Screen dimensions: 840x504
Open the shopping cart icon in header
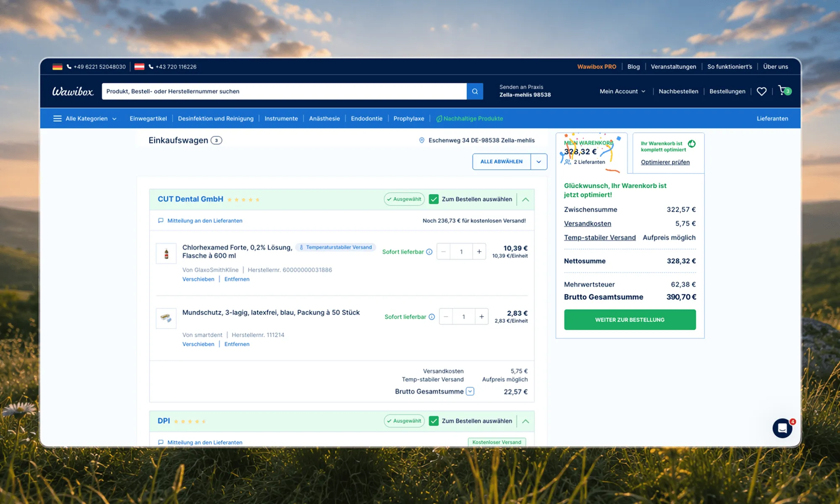coord(784,91)
